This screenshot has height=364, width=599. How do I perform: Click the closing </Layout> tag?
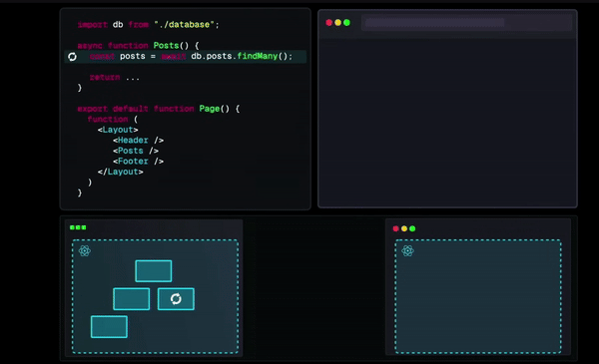121,172
